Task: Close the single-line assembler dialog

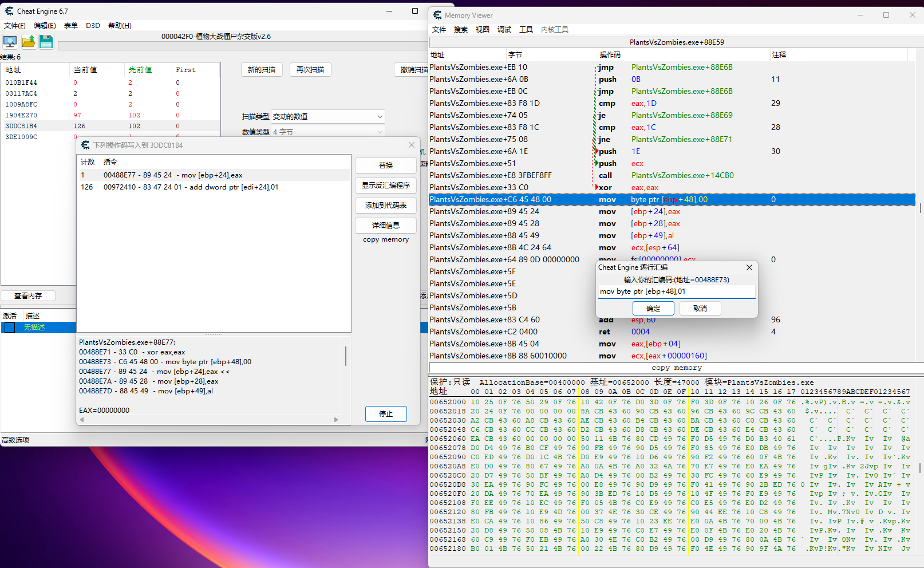Action: 749,267
